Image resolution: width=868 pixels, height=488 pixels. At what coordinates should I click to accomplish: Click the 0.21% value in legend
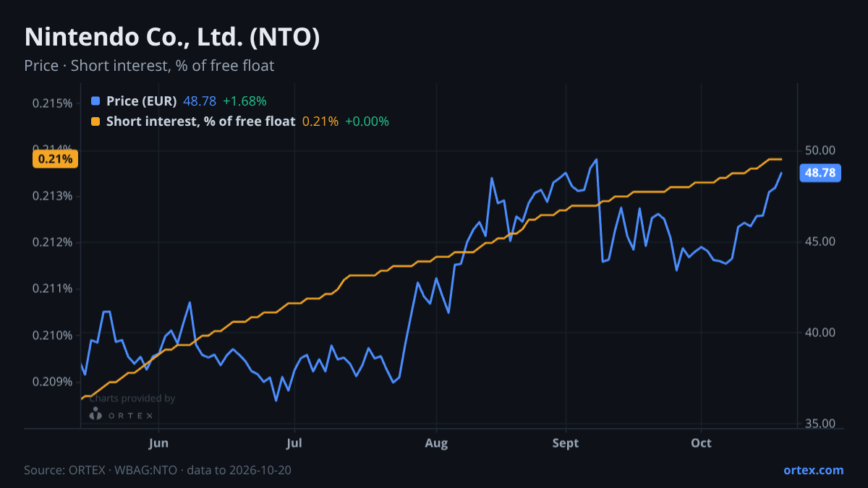click(x=320, y=121)
